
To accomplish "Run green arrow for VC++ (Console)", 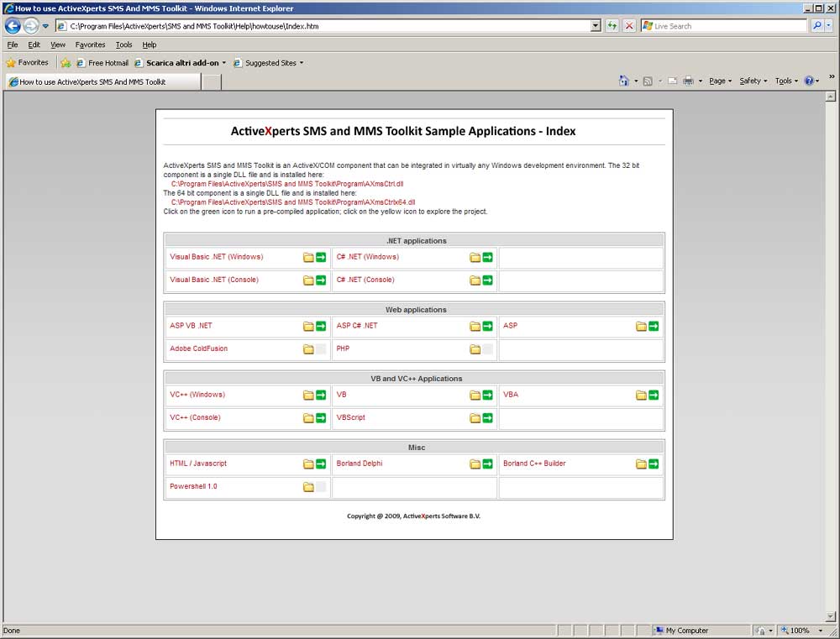I will 321,418.
